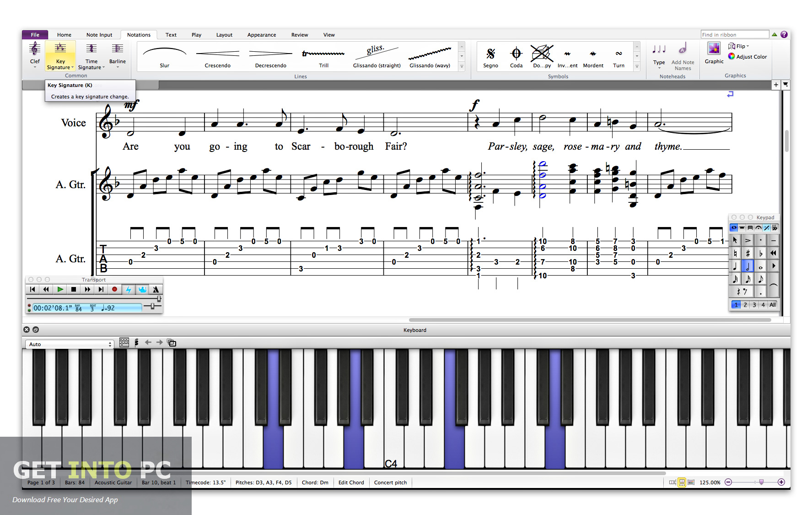Start playback with the green Play button
Viewport: 812px width, 515px height.
coord(60,289)
